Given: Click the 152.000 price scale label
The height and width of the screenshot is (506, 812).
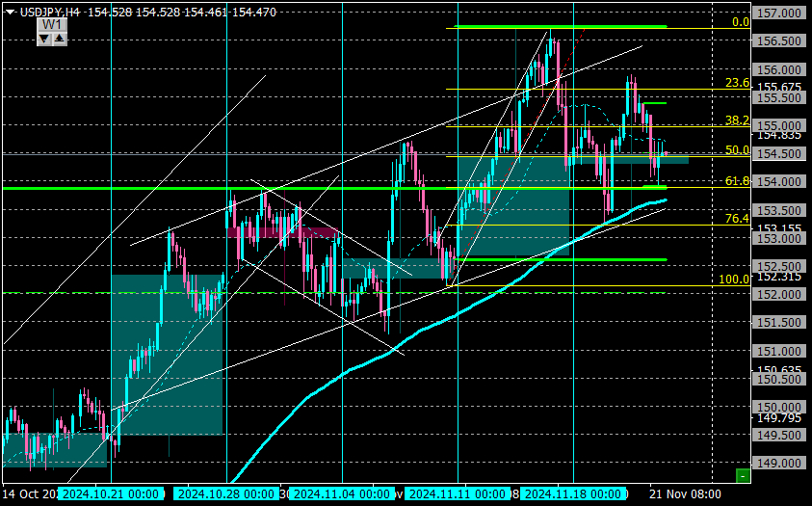Looking at the screenshot, I should 779,294.
